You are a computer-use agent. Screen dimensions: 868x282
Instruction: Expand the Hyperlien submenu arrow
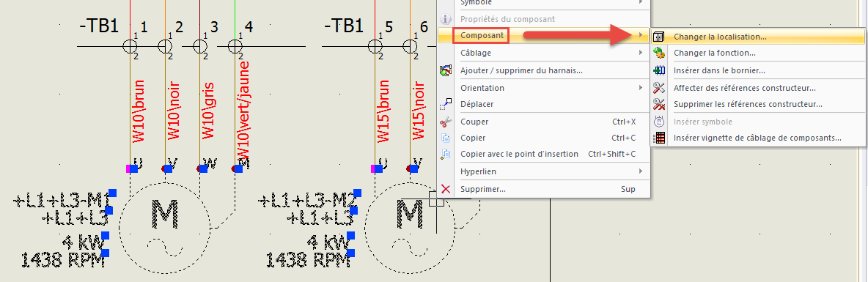coord(641,171)
